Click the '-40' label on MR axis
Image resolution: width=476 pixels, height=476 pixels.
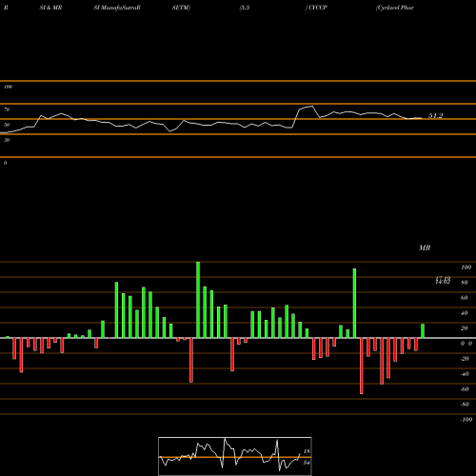point(465,374)
